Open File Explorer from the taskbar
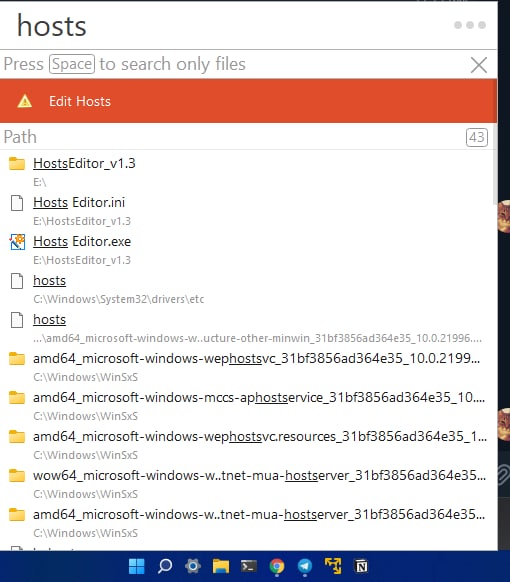 [221, 566]
